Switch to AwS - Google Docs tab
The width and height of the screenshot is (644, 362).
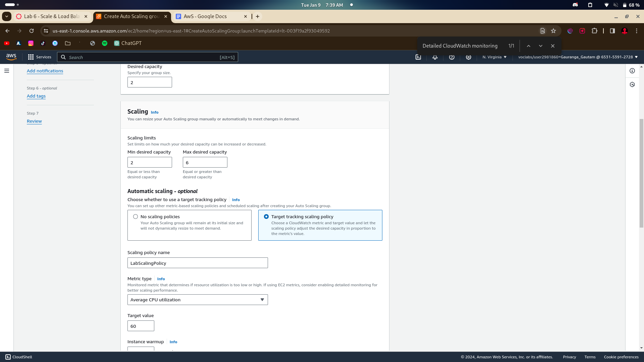click(x=205, y=16)
